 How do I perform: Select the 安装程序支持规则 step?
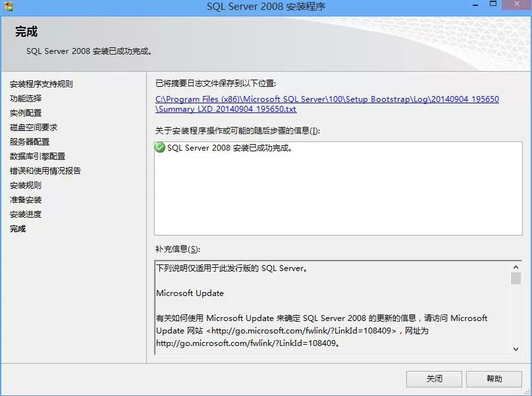tap(41, 84)
